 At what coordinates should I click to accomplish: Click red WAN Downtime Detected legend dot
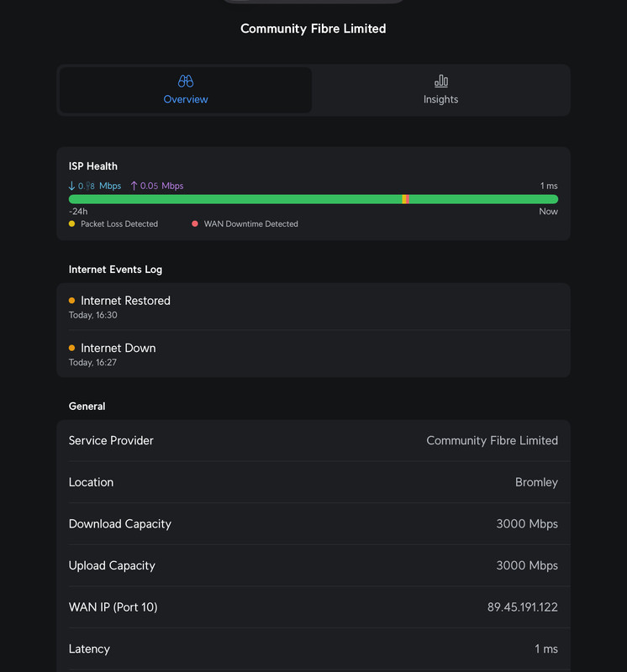click(x=195, y=223)
